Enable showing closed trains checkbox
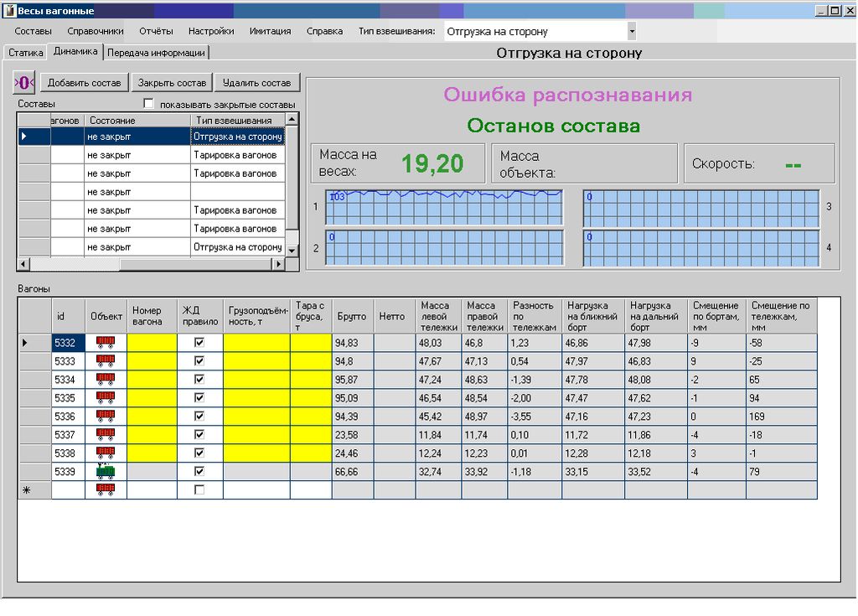 click(149, 104)
